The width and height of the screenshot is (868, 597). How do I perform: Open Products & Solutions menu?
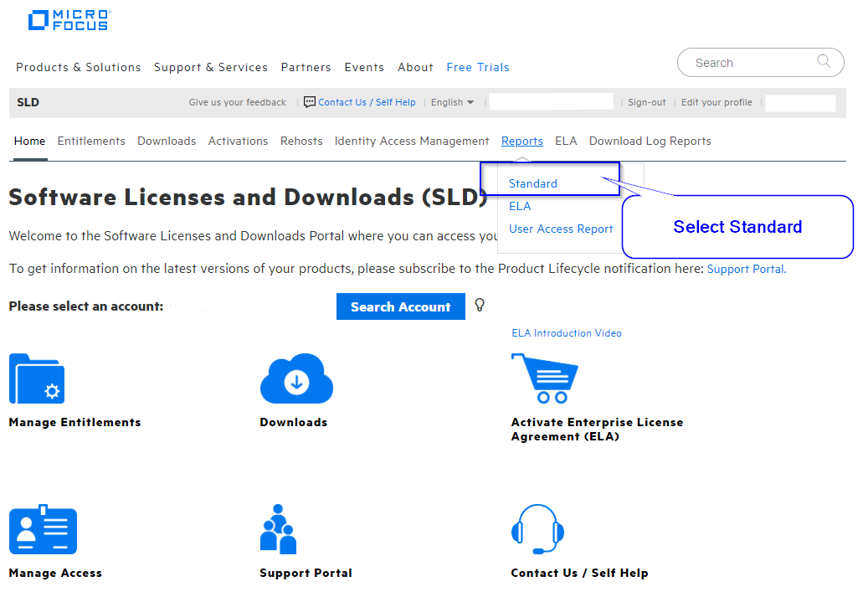pos(79,67)
